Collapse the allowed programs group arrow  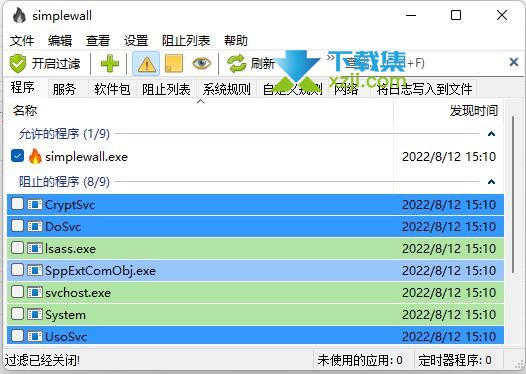point(491,134)
